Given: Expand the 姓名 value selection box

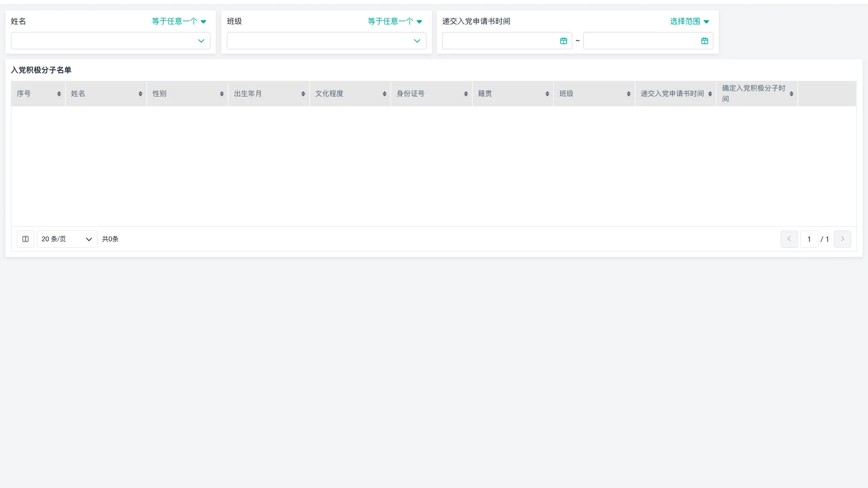Looking at the screenshot, I should pyautogui.click(x=111, y=41).
